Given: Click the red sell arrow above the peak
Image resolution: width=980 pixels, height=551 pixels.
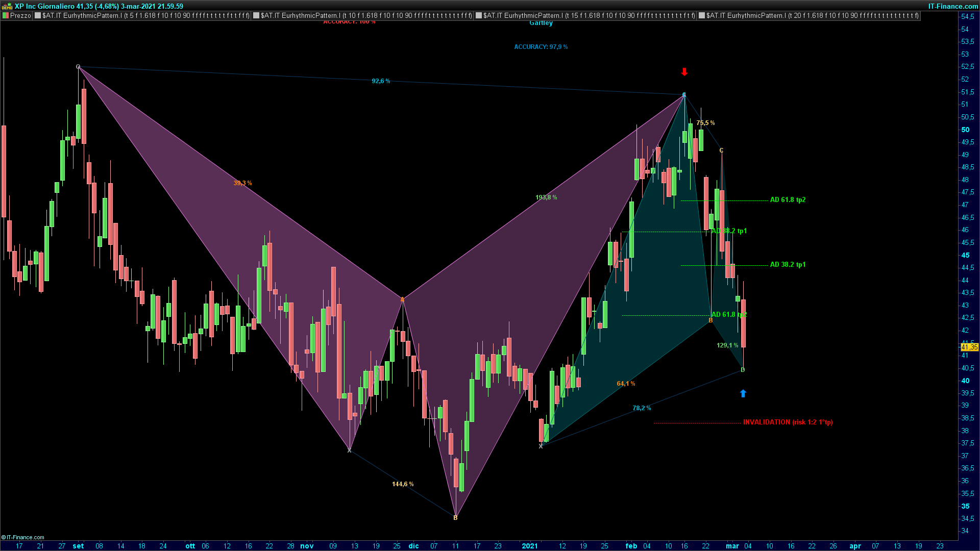Looking at the screenshot, I should (x=684, y=72).
